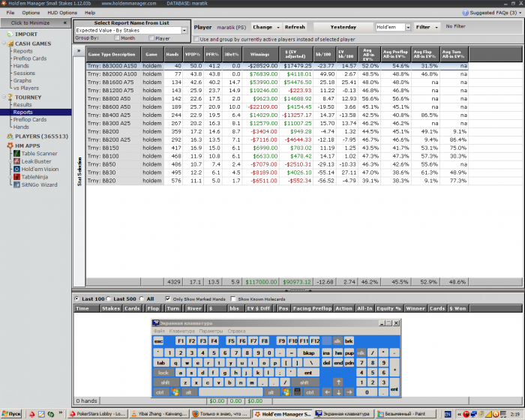525x420 pixels.
Task: Open the Help menu
Action: point(90,13)
